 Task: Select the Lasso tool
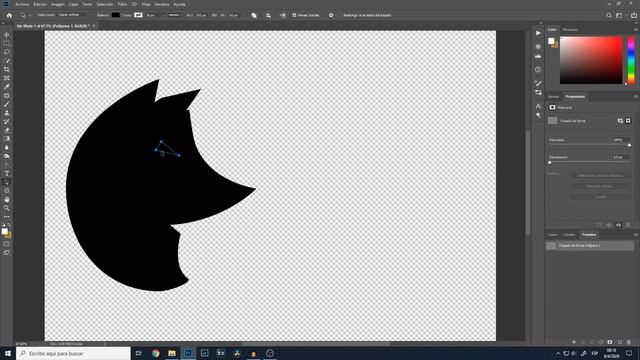[7, 52]
